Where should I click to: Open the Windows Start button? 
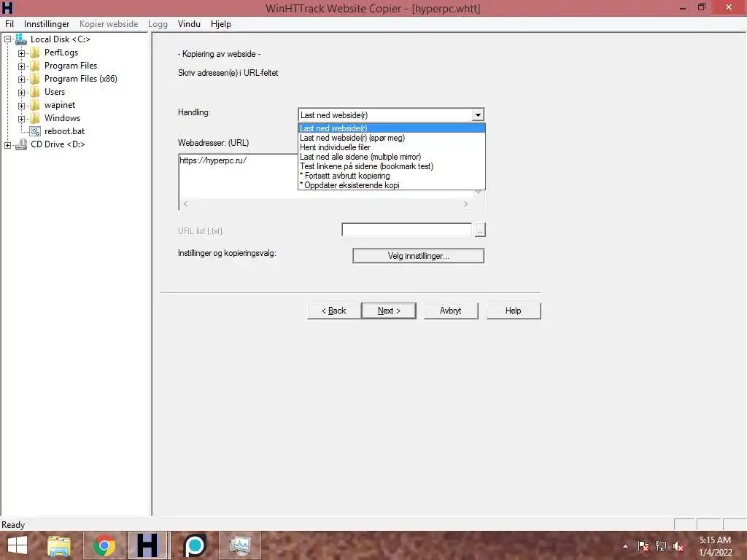pyautogui.click(x=18, y=545)
